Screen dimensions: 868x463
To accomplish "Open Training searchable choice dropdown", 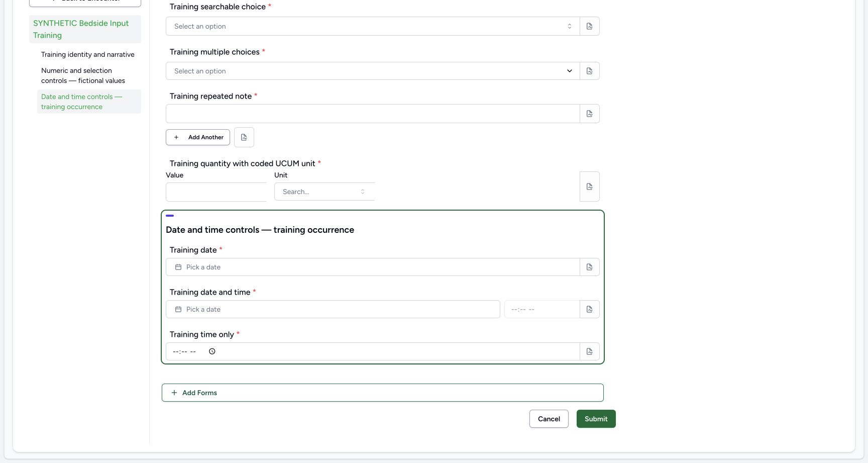I will click(x=373, y=26).
